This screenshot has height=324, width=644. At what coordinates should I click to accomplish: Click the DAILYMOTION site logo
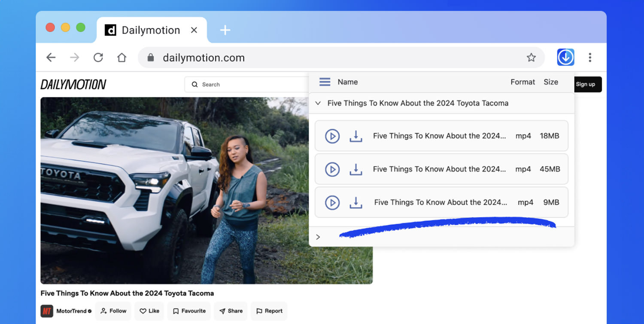73,85
